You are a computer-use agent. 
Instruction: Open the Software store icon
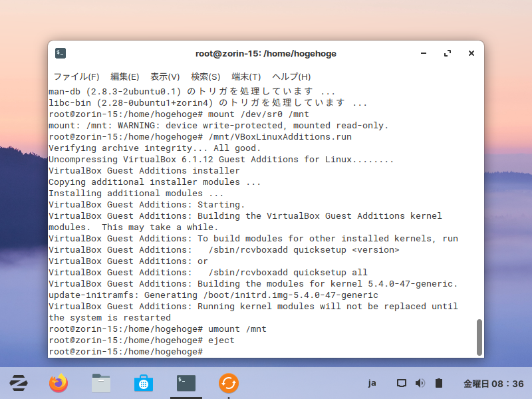pos(144,383)
